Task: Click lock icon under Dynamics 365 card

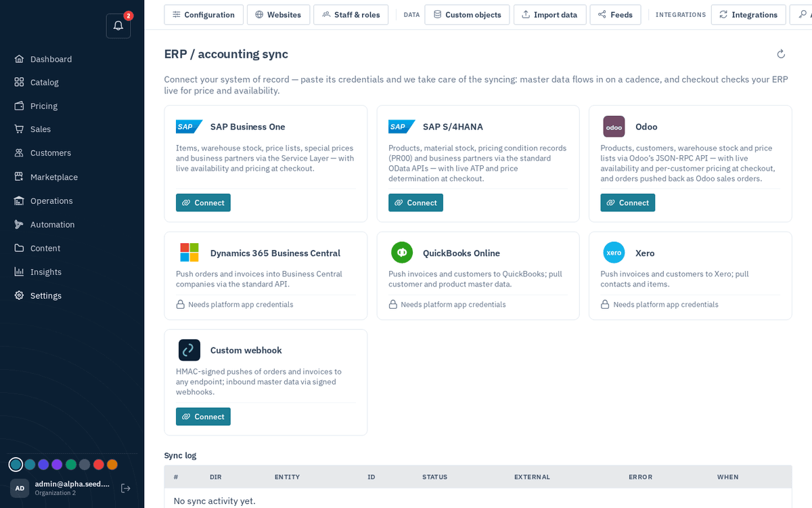Action: tap(181, 305)
